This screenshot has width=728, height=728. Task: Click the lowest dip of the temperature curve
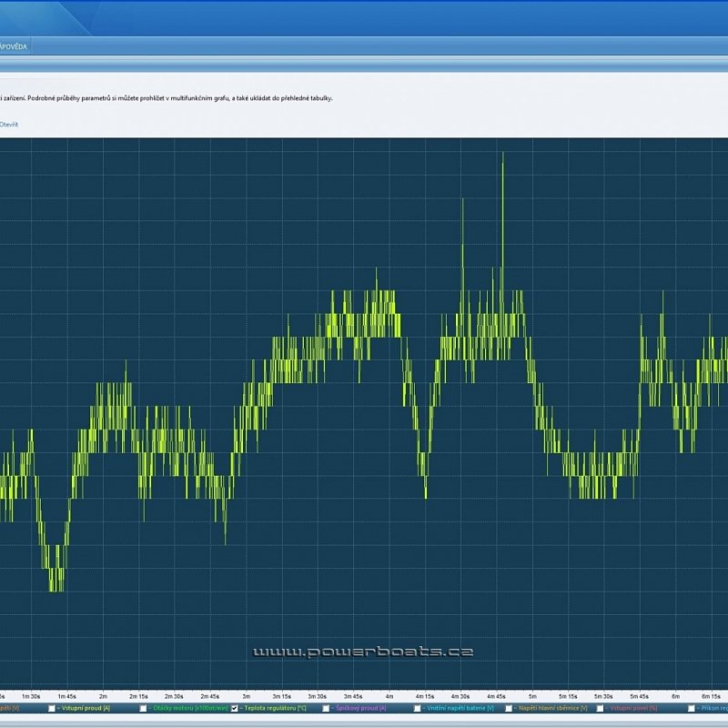coord(56,590)
